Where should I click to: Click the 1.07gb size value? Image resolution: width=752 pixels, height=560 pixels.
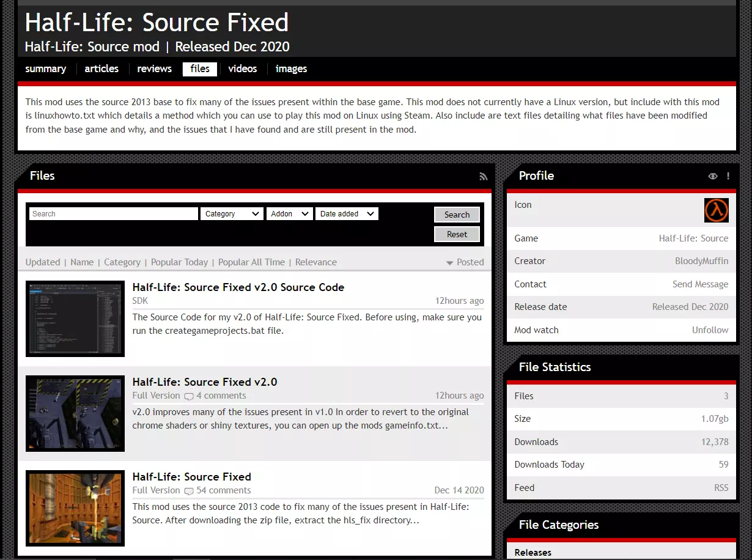point(715,419)
